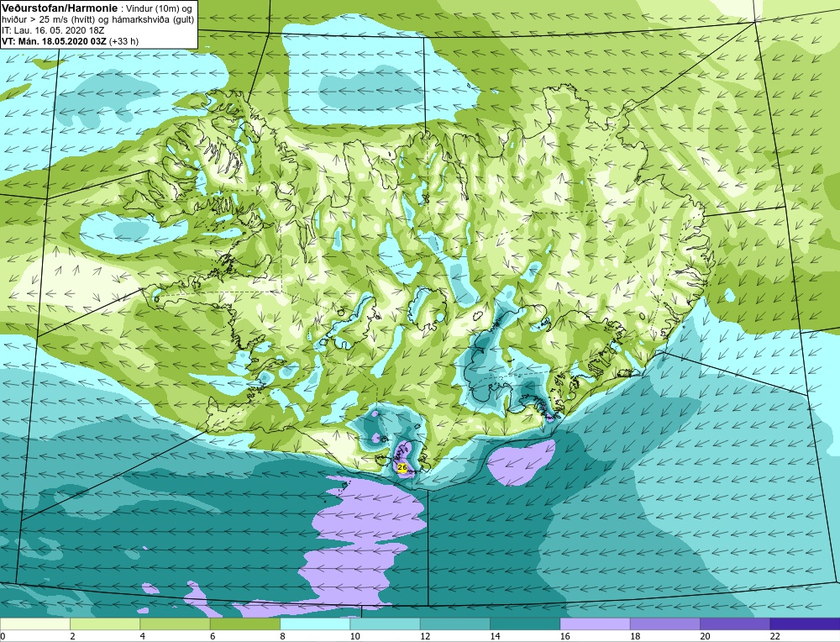The image size is (840, 642).
Task: Click the legend scale label "0"
Action: click(3, 637)
